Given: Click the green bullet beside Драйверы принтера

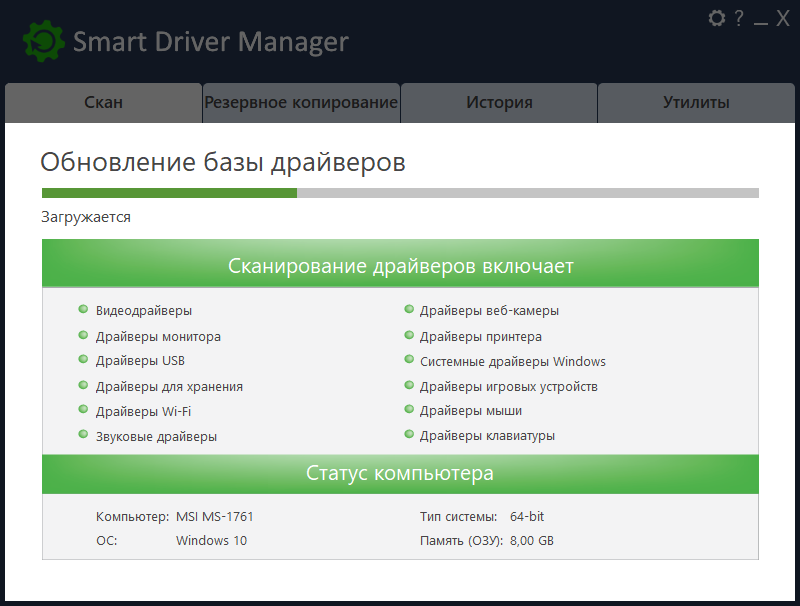Looking at the screenshot, I should (409, 336).
